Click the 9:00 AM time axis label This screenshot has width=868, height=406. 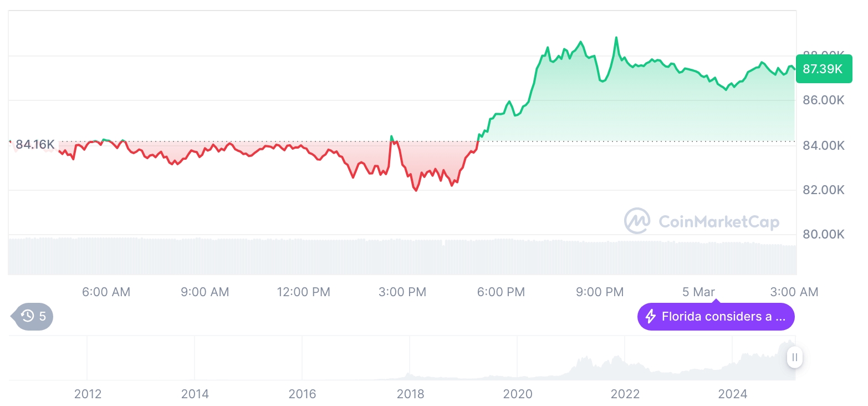[205, 292]
